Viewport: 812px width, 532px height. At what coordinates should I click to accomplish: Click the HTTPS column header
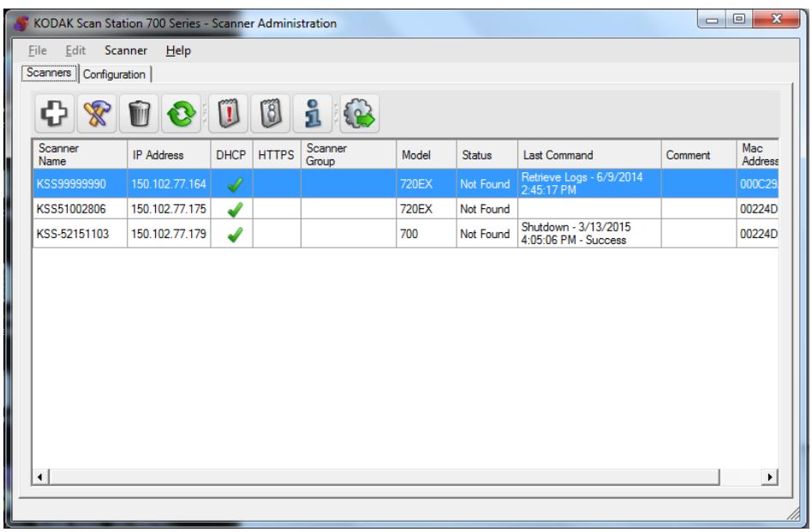(x=277, y=154)
